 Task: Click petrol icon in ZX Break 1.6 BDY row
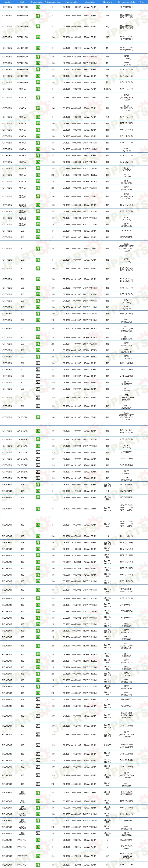(x=38, y=431)
